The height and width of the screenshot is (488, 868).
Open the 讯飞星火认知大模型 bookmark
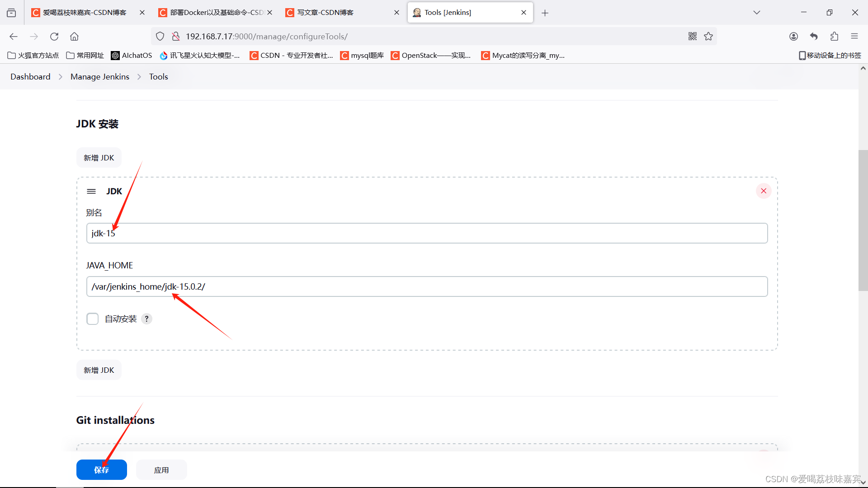click(x=200, y=56)
